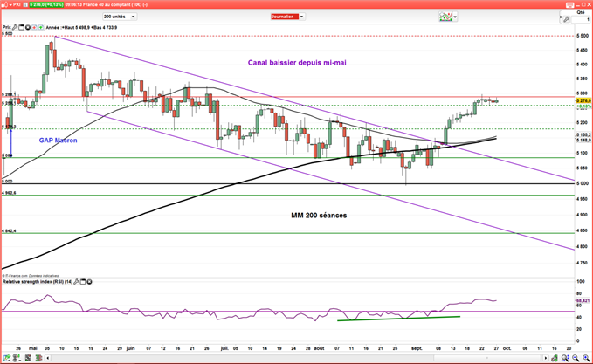593x364 pixels.
Task: Click the 5 155,2 moving average axis value
Action: click(583, 134)
